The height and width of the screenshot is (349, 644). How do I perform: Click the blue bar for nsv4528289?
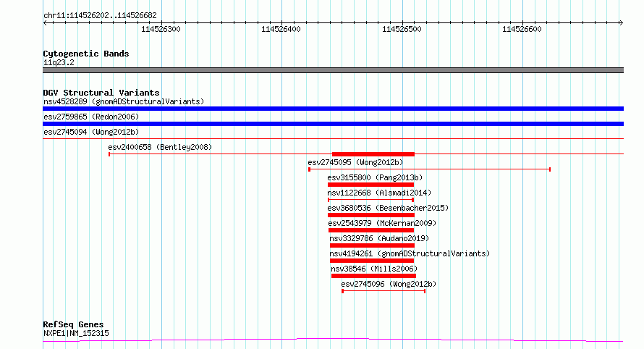(333, 109)
